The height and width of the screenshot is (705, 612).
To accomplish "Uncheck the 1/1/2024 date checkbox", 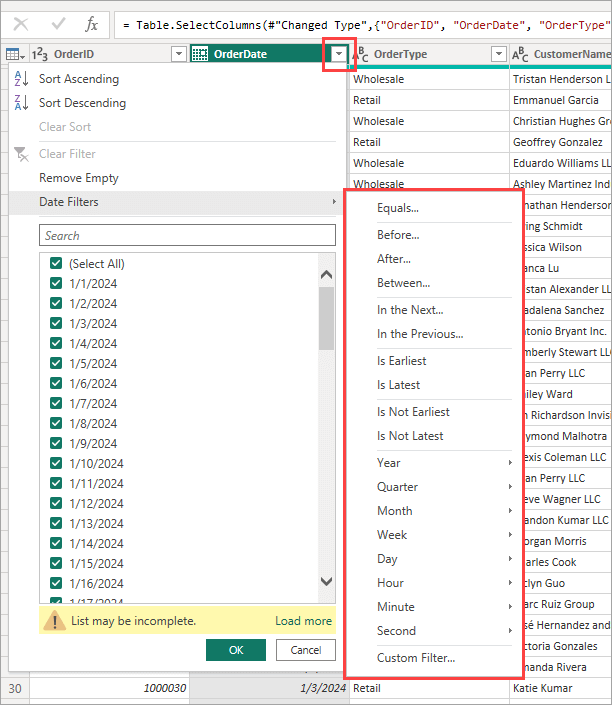I will point(56,283).
